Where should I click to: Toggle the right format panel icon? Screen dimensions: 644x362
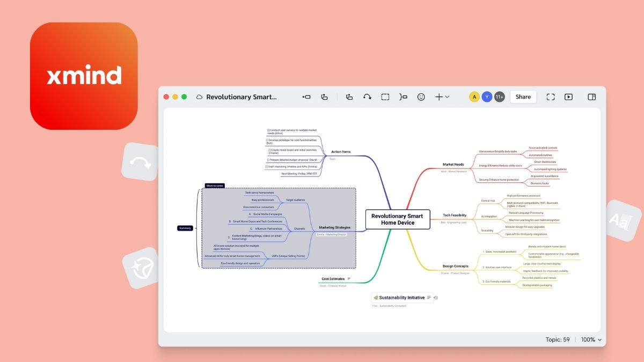(x=591, y=97)
